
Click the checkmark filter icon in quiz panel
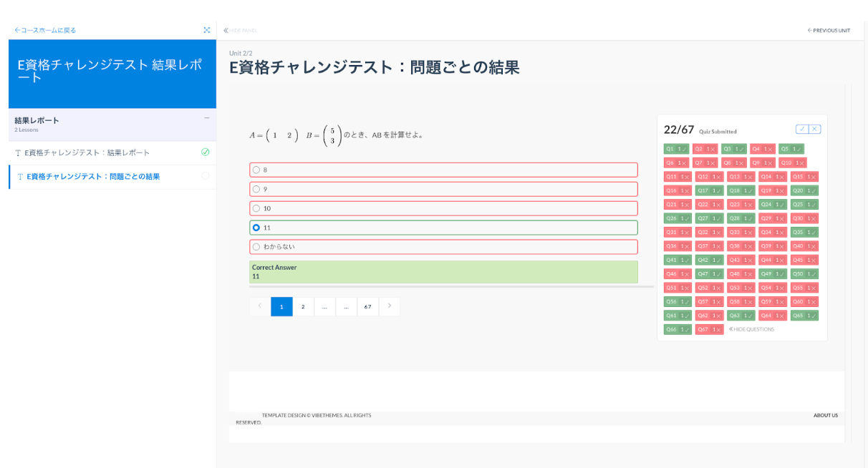[x=802, y=129]
